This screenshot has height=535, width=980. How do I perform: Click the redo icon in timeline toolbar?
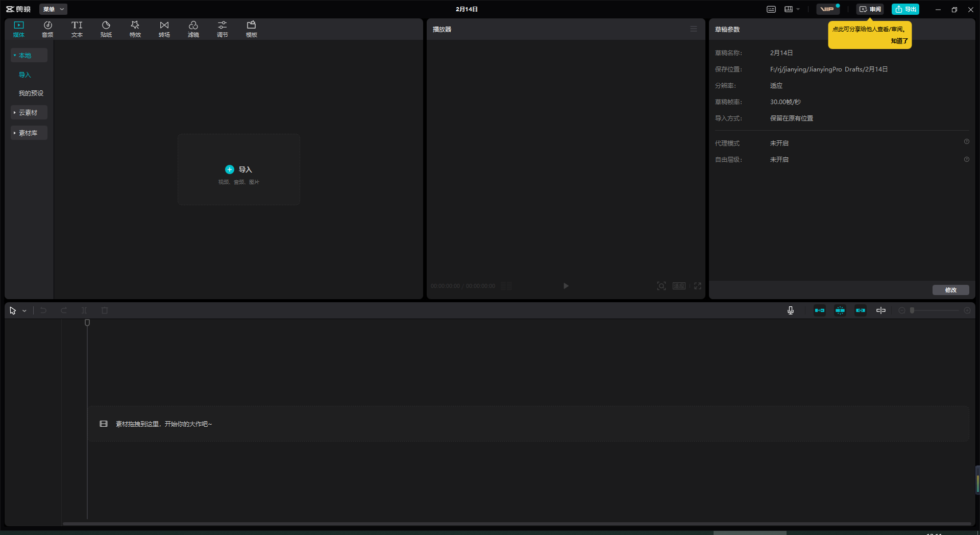click(x=64, y=310)
